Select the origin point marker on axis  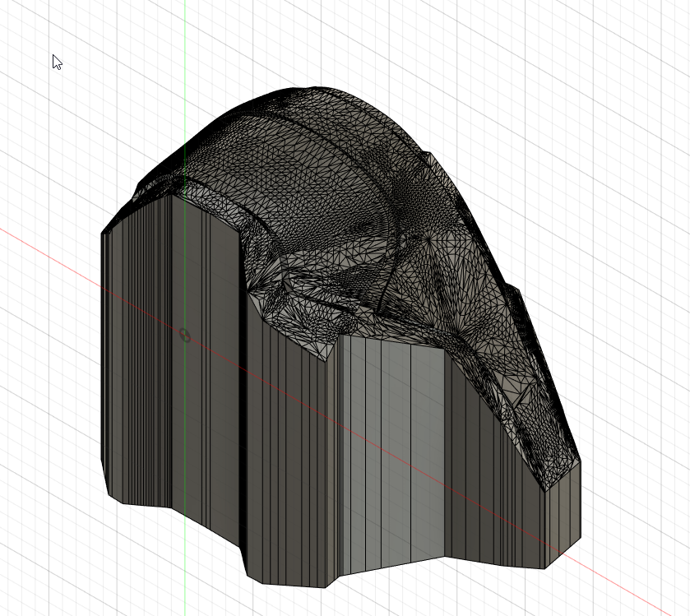[185, 336]
